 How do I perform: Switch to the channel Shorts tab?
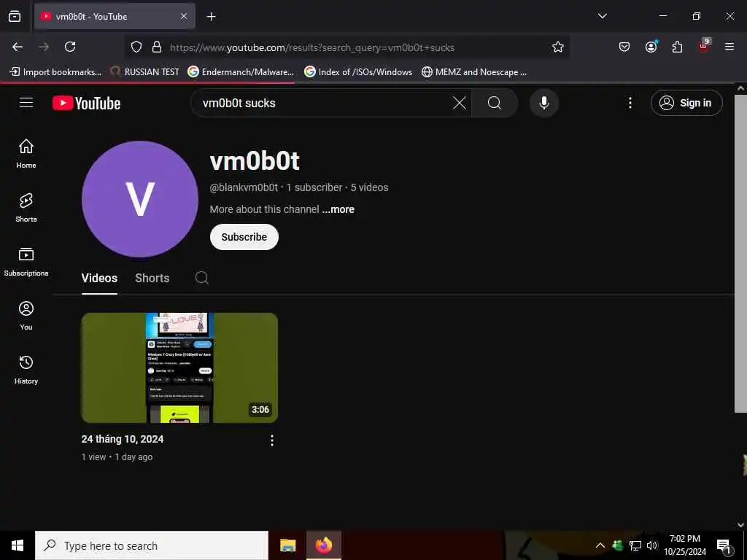point(152,278)
